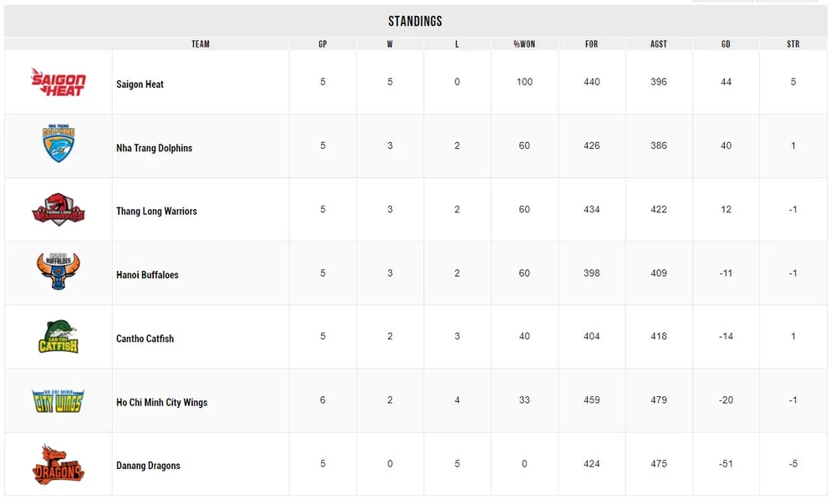The height and width of the screenshot is (504, 836).
Task: Select the Danang Dragons name link
Action: coord(148,466)
